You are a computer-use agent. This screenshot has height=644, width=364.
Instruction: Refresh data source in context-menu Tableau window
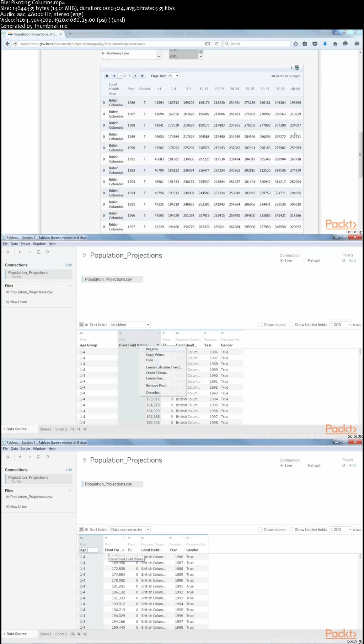47,252
